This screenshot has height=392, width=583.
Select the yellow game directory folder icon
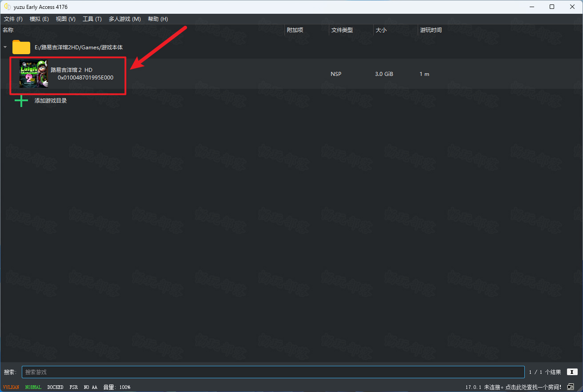click(21, 47)
